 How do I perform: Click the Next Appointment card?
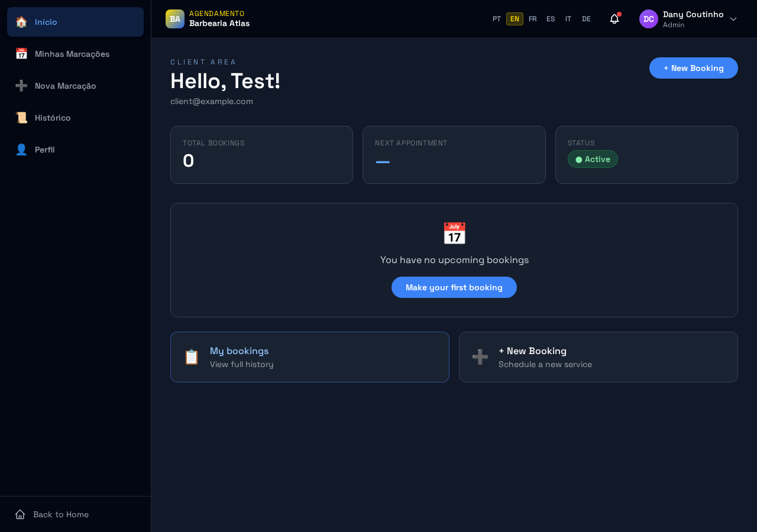click(x=454, y=155)
